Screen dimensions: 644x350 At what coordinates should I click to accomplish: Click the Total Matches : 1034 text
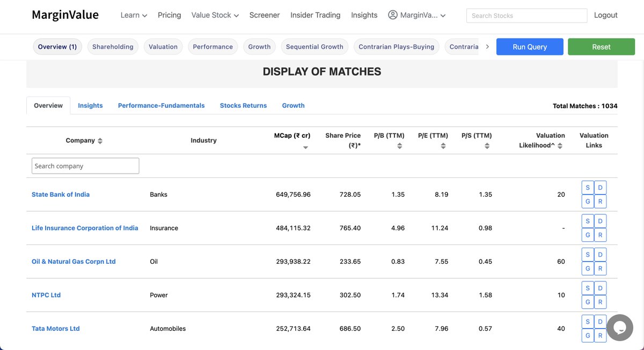[x=585, y=106]
